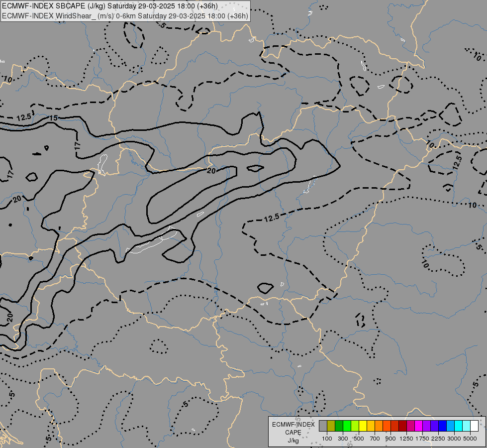Click the '1750' legend scale value
The height and width of the screenshot is (448, 487).
pos(422,439)
